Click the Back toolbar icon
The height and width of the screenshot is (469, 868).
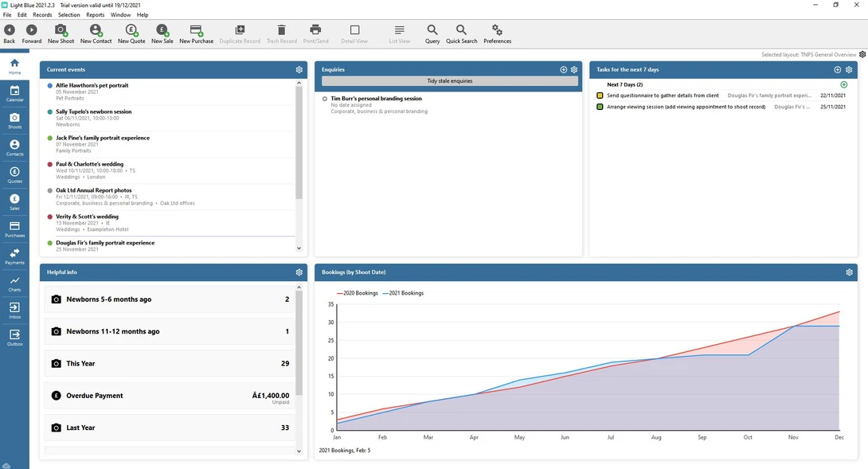click(10, 33)
